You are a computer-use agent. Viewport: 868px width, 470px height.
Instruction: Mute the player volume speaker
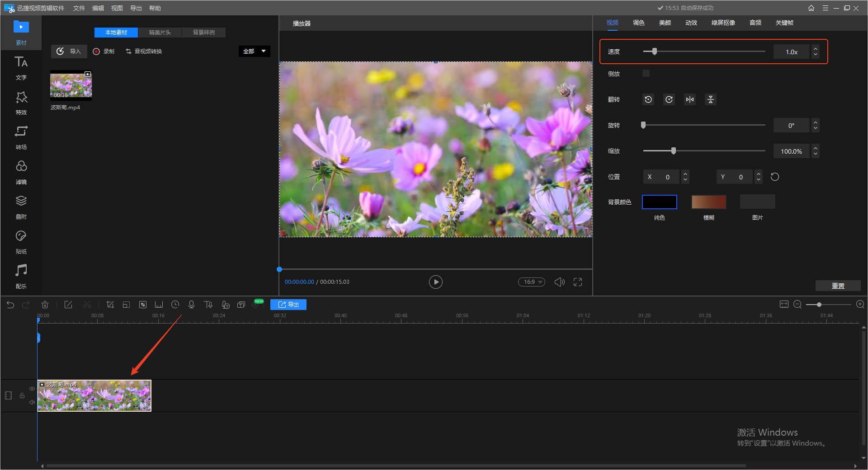pyautogui.click(x=559, y=282)
